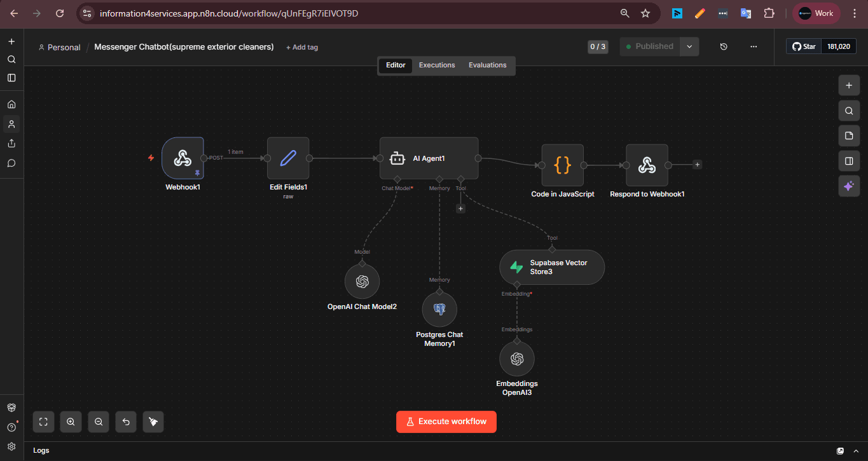Add a tool with the plus under AI Agent1

pyautogui.click(x=461, y=209)
